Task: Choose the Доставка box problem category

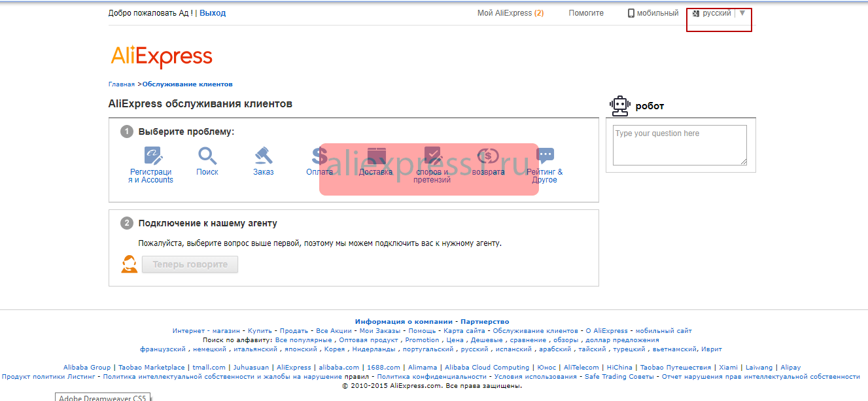Action: tap(376, 161)
